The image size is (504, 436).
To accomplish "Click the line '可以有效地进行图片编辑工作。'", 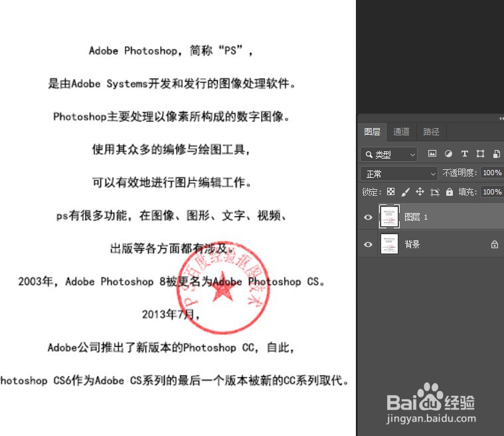I will pyautogui.click(x=171, y=182).
